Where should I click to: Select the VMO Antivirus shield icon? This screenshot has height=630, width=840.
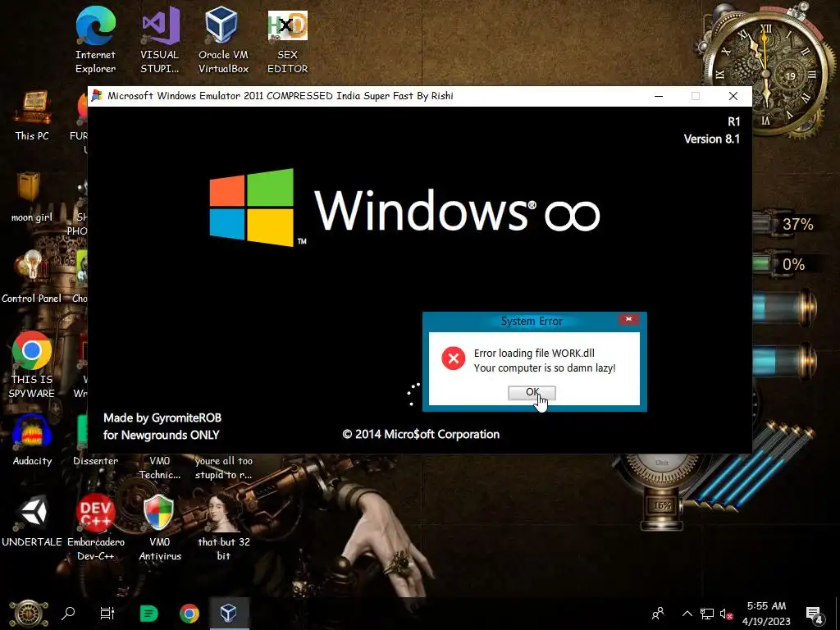click(160, 527)
